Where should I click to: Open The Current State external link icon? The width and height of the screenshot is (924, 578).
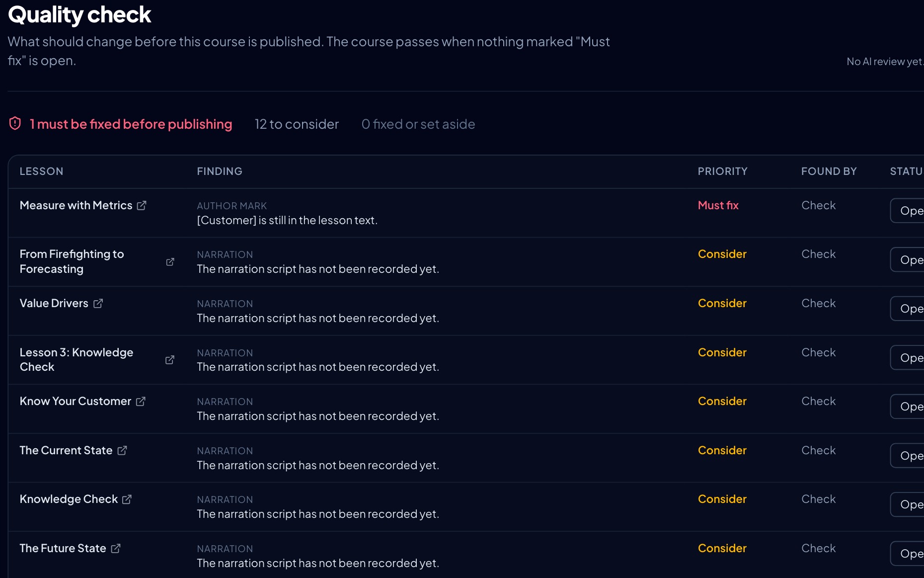122,450
